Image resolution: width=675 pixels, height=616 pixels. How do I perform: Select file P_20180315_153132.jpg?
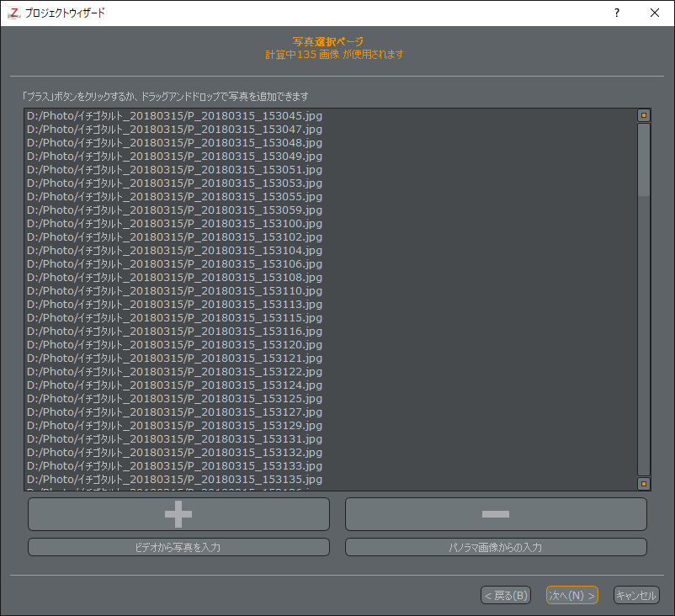tap(331, 453)
